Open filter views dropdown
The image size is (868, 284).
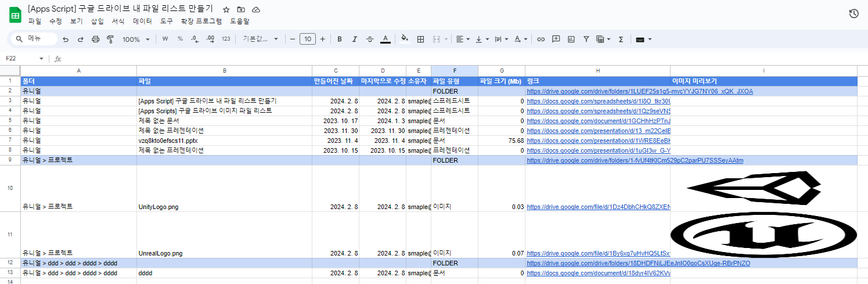pyautogui.click(x=604, y=39)
